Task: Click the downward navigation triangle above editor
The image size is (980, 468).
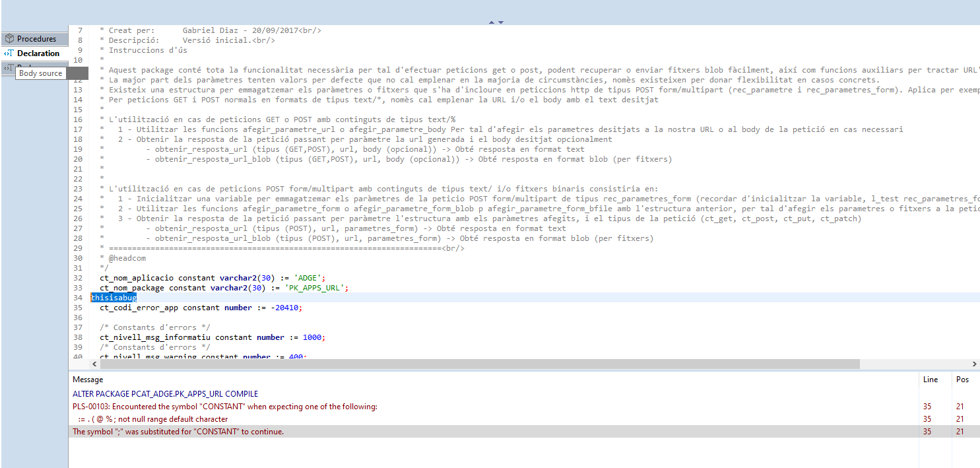Action: 500,21
